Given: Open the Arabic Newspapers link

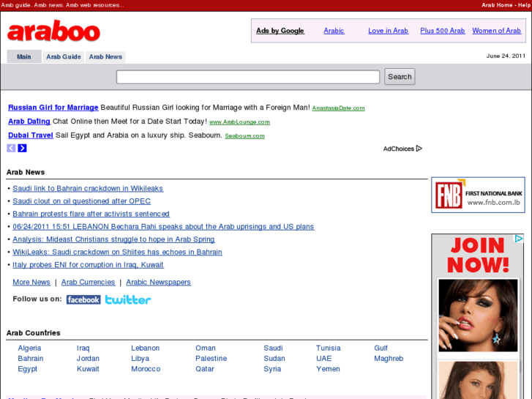Looking at the screenshot, I should pyautogui.click(x=159, y=282).
